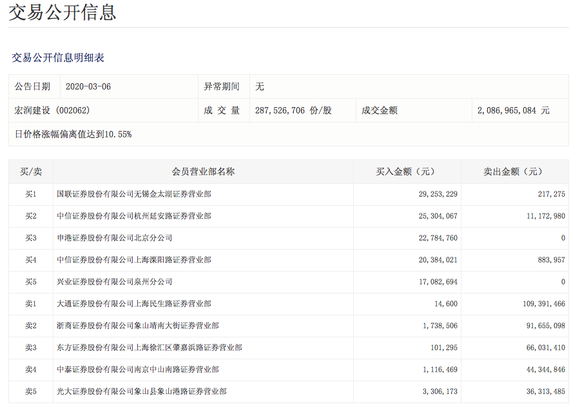Viewport: 580px width, 407px height.
Task: Click sell amount 44,344,846 in 卖4 row
Action: click(x=546, y=370)
